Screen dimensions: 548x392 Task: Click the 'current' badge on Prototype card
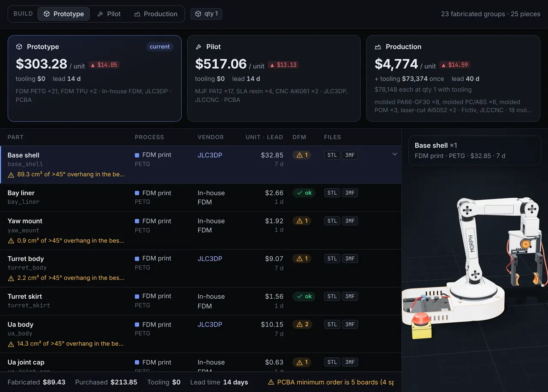tap(160, 47)
